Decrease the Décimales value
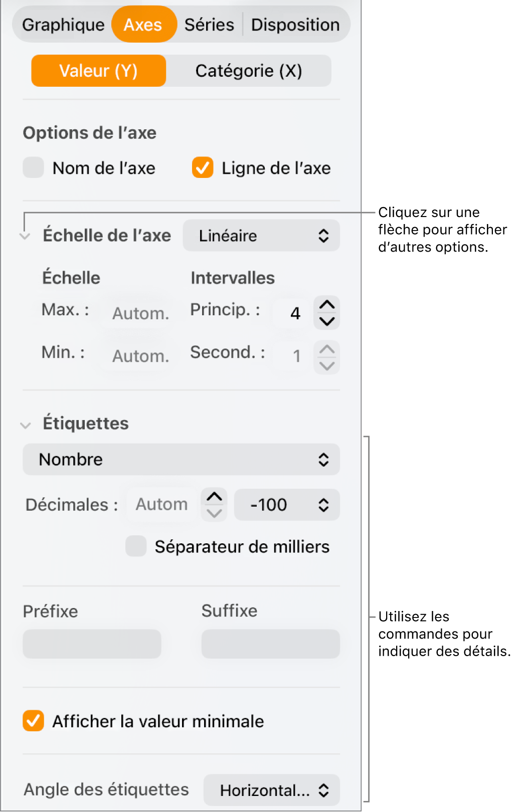 point(213,513)
